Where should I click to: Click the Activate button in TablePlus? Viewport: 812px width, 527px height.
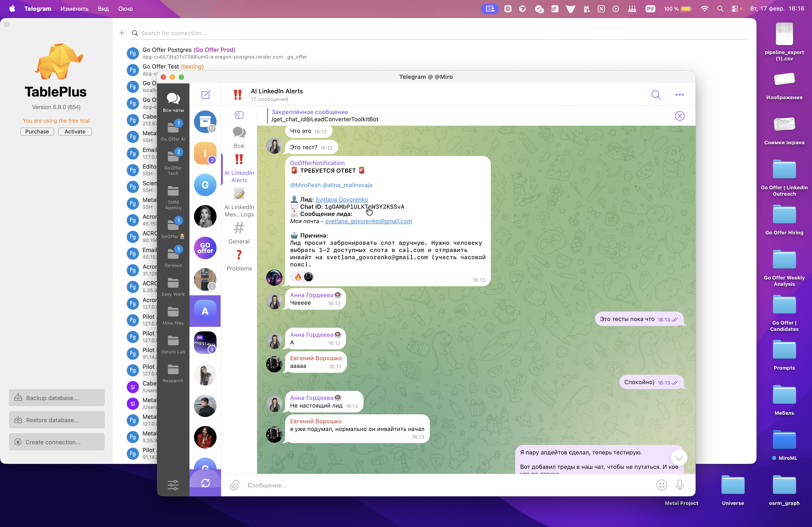[75, 132]
